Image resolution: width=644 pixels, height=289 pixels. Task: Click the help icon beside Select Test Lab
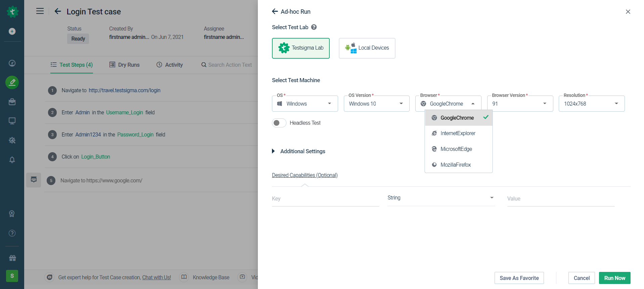314,27
